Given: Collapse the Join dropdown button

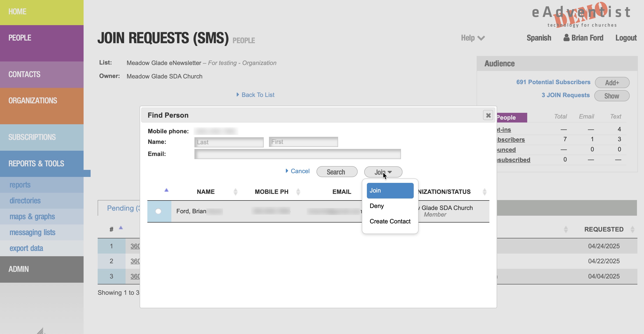Looking at the screenshot, I should coord(383,172).
